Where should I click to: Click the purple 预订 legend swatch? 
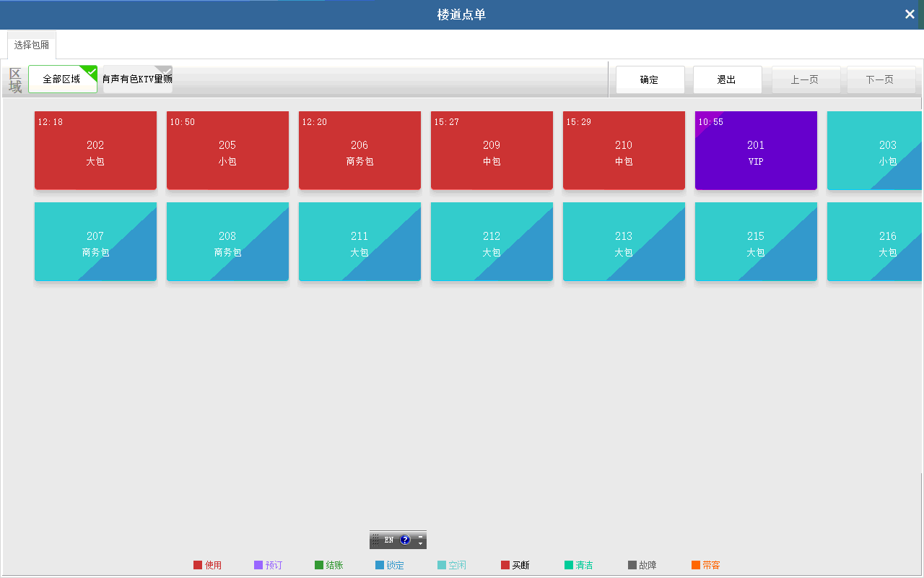pos(258,565)
